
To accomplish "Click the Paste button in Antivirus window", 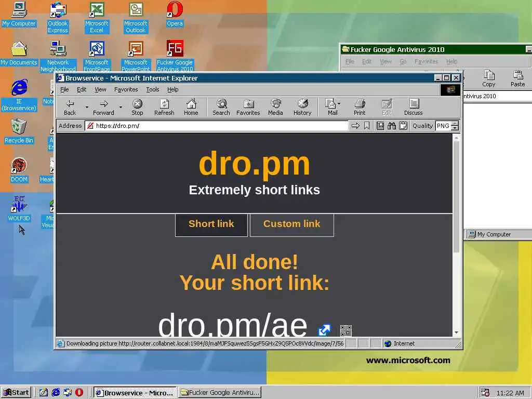I will click(x=518, y=79).
